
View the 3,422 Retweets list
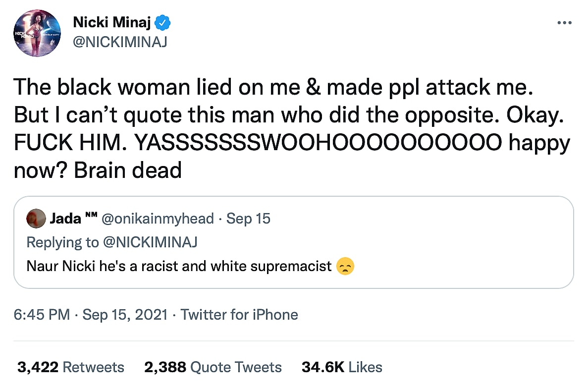point(70,367)
